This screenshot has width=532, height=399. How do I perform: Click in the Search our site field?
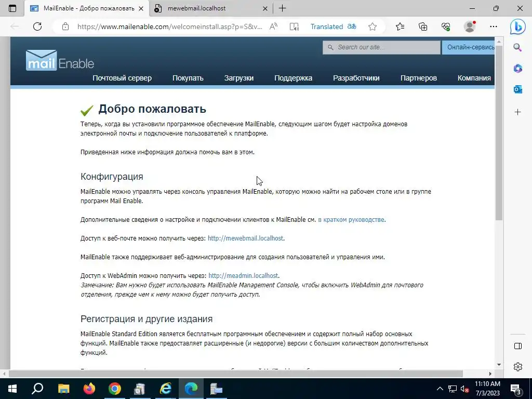pyautogui.click(x=381, y=47)
